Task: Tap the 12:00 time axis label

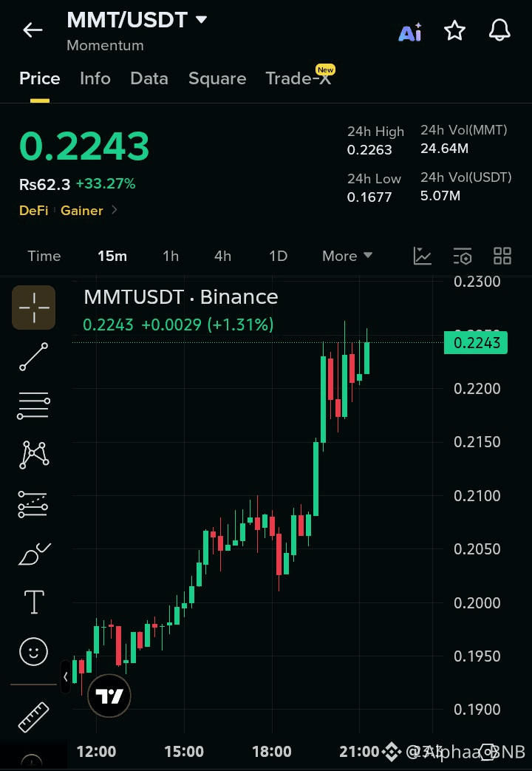Action: (96, 751)
